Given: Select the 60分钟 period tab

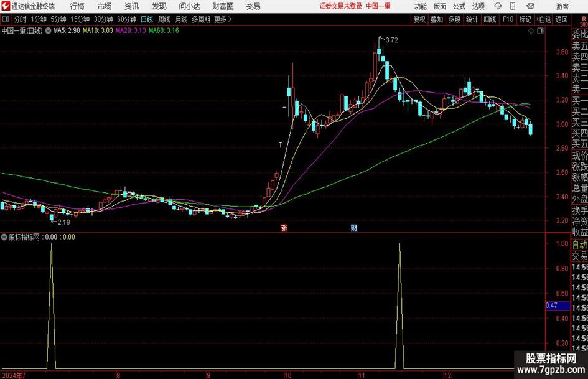Looking at the screenshot, I should point(126,19).
